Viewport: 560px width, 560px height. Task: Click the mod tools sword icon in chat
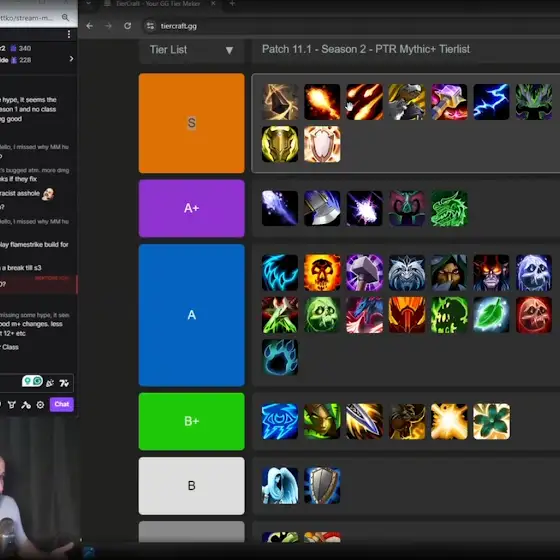(26, 405)
